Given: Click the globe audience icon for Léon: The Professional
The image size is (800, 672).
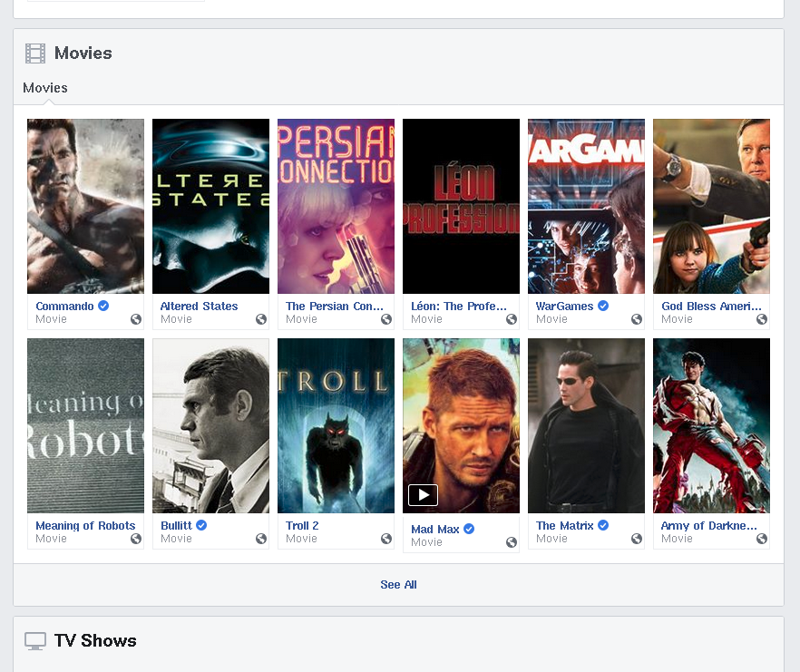Looking at the screenshot, I should [x=512, y=319].
